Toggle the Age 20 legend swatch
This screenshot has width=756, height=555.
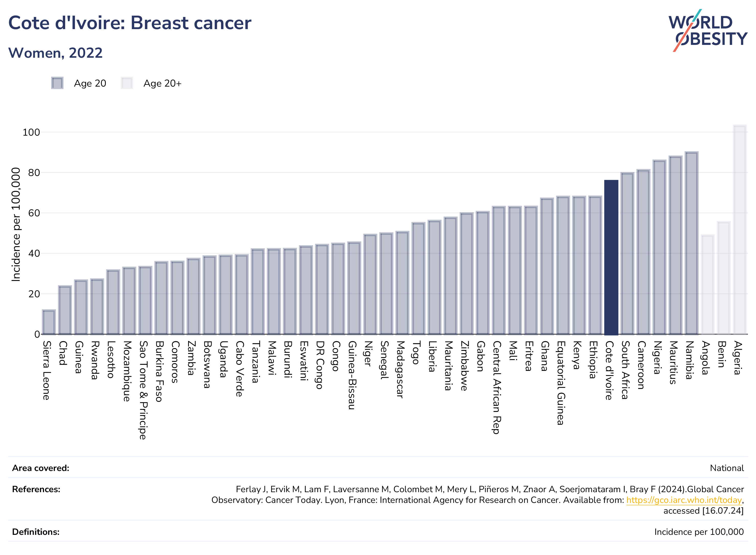coord(57,83)
